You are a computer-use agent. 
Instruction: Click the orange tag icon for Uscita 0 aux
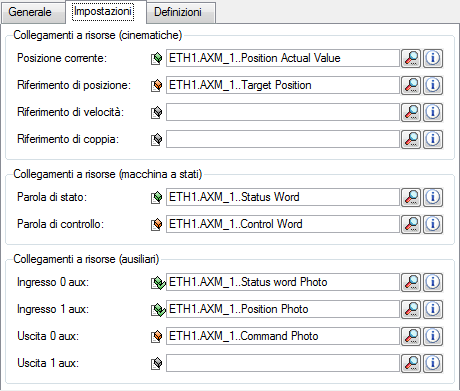(156, 337)
